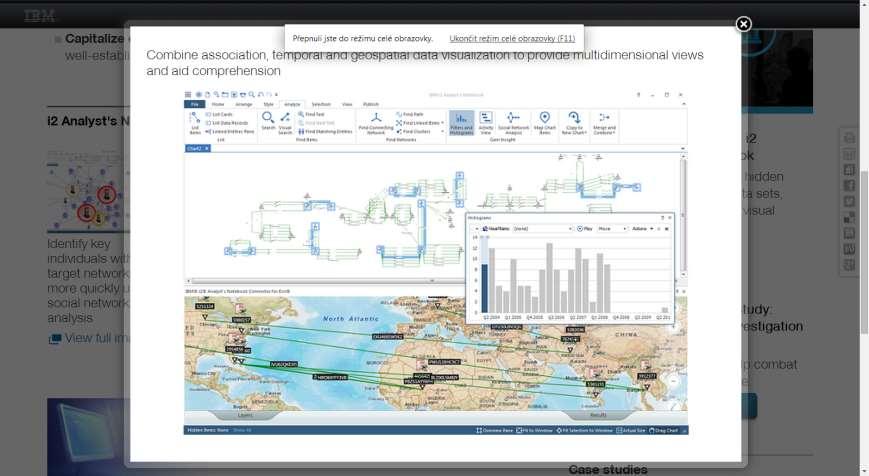Click Fit Selection to Window in the status bar
Screen dimensions: 869x476
(585, 431)
